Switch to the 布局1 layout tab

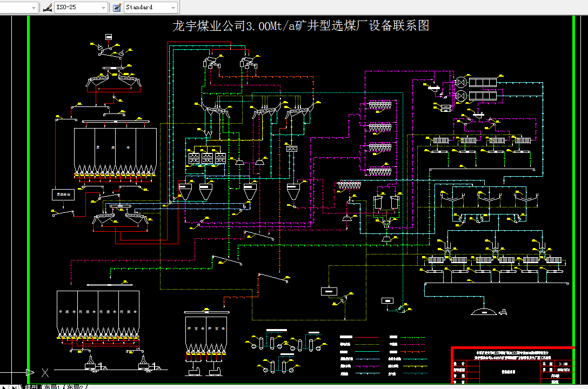[51, 387]
